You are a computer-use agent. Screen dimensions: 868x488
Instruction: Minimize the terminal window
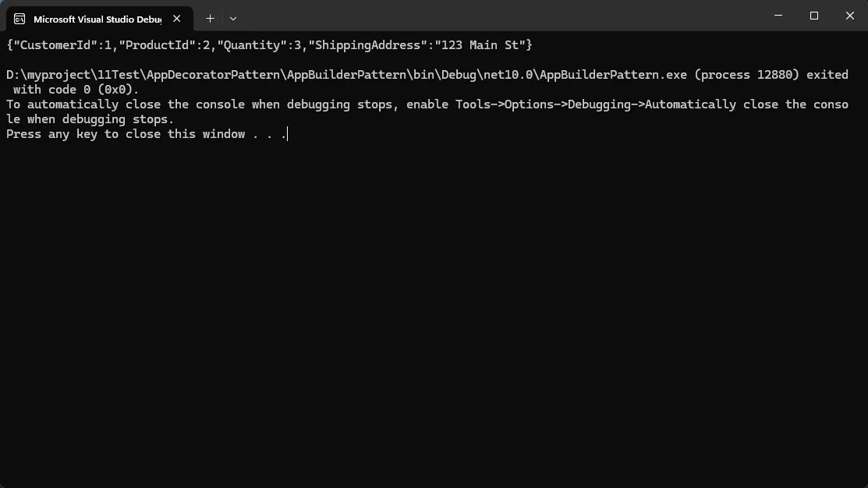(778, 16)
